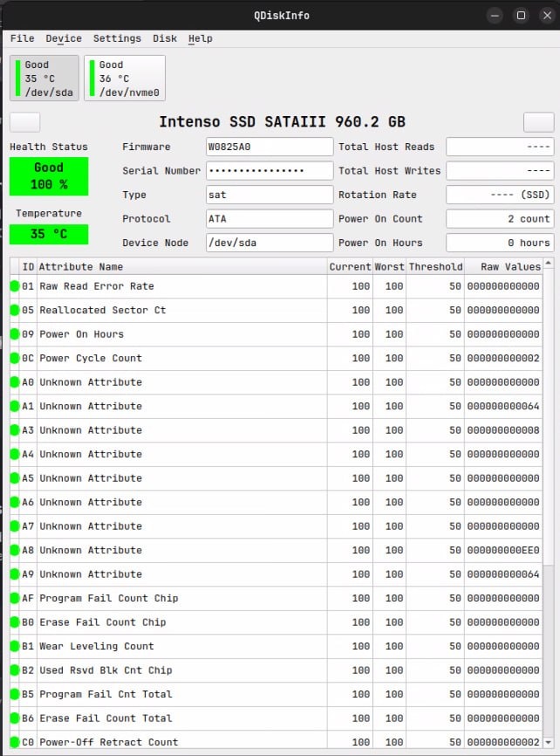
Task: Click green status dot for A0 Unknown Attribute
Action: pos(15,382)
